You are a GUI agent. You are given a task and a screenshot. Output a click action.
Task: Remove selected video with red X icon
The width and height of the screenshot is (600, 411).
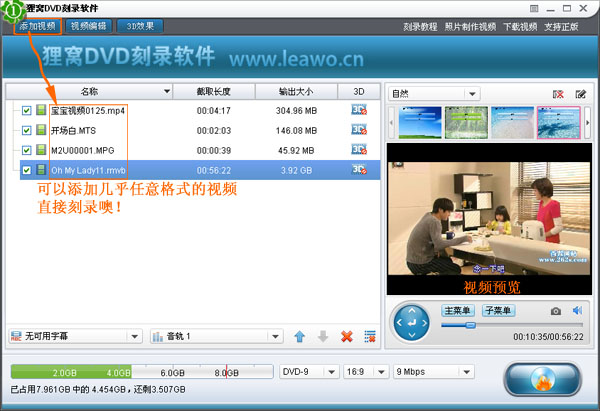(x=347, y=337)
